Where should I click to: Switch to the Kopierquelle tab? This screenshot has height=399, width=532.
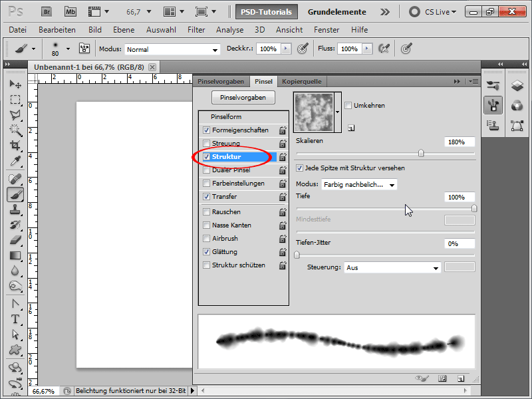click(302, 81)
